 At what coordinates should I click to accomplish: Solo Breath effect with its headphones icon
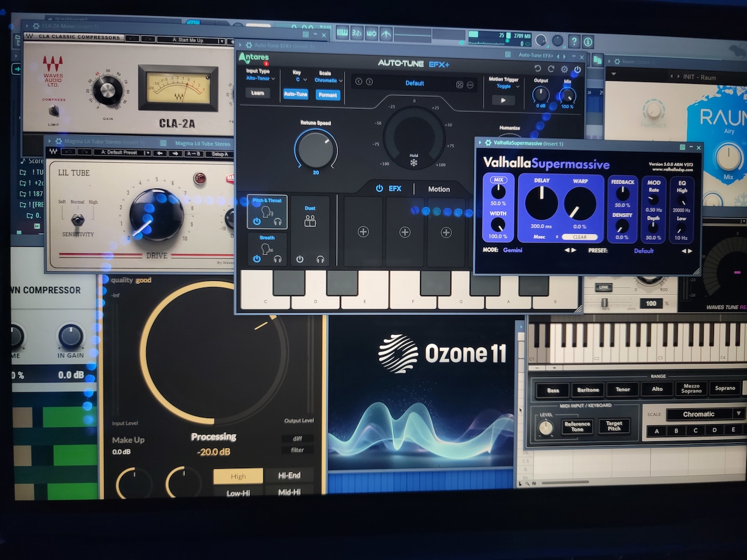[x=277, y=259]
